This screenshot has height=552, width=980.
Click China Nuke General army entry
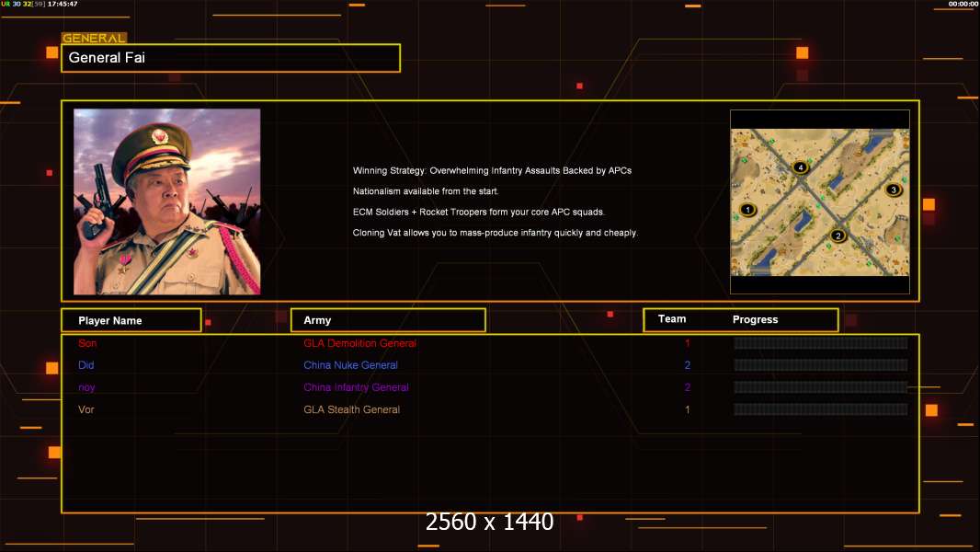click(x=350, y=365)
